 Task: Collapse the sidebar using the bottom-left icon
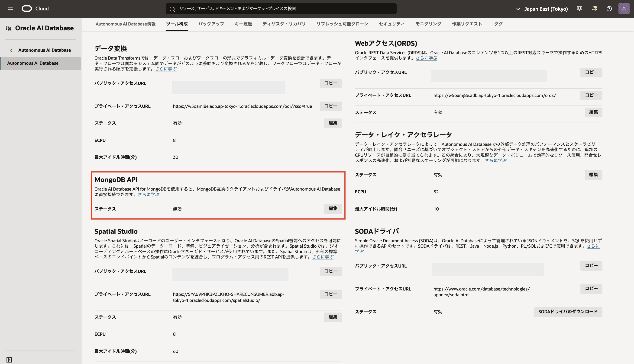pos(9,360)
